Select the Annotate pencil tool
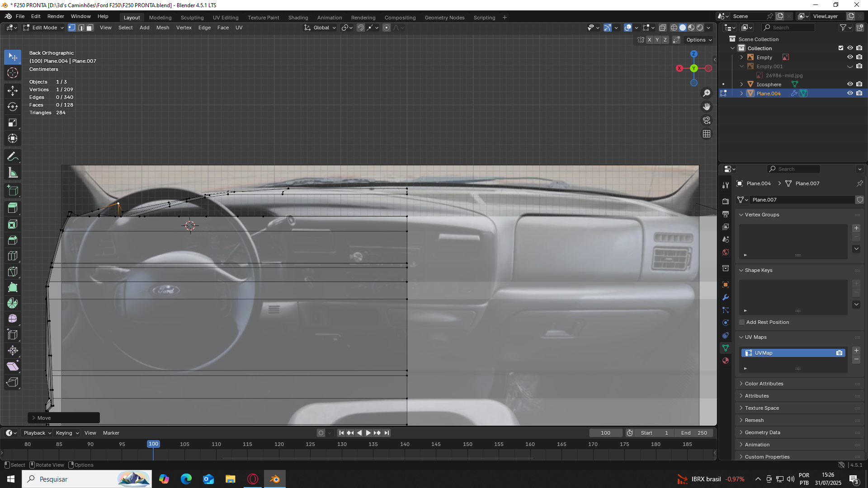Viewport: 868px width, 488px height. (x=13, y=157)
